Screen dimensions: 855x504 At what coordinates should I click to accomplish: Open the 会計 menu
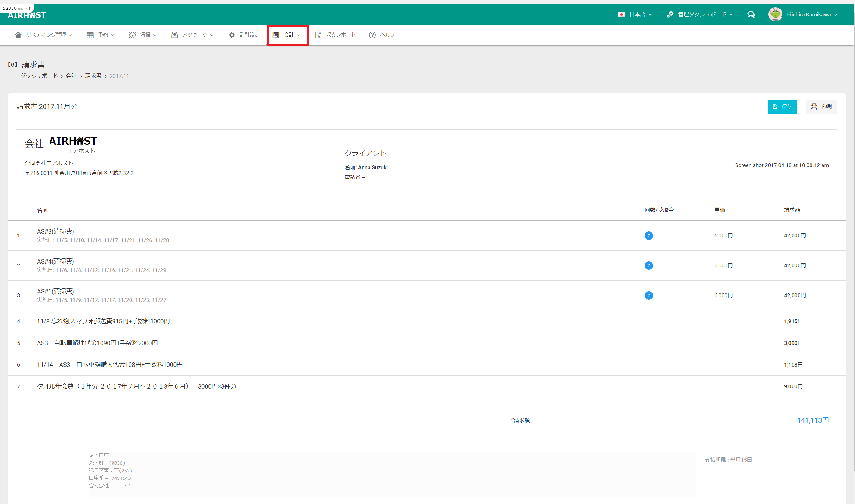288,35
